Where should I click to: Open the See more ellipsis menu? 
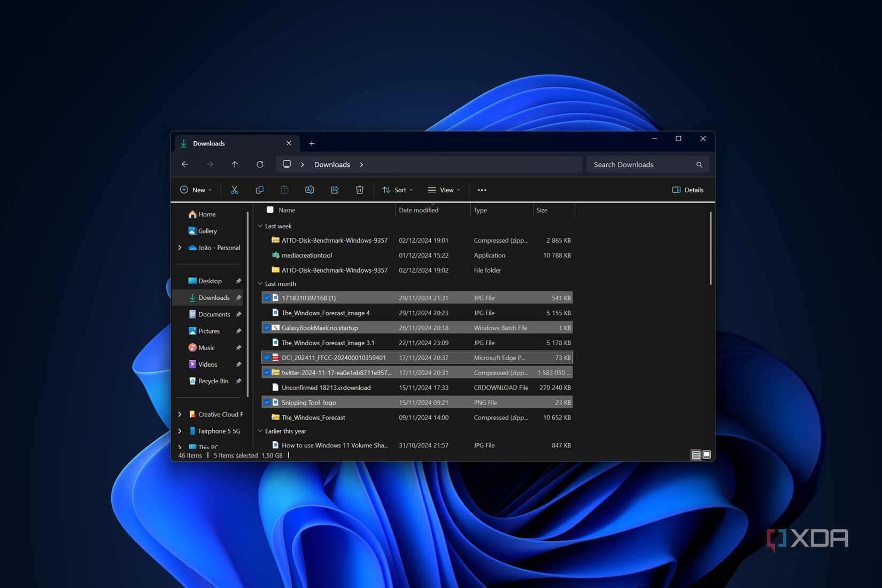tap(482, 190)
